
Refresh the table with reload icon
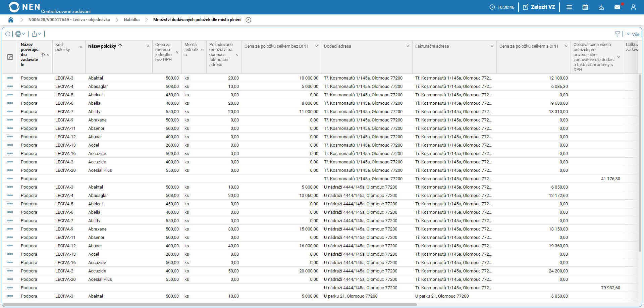pos(8,34)
